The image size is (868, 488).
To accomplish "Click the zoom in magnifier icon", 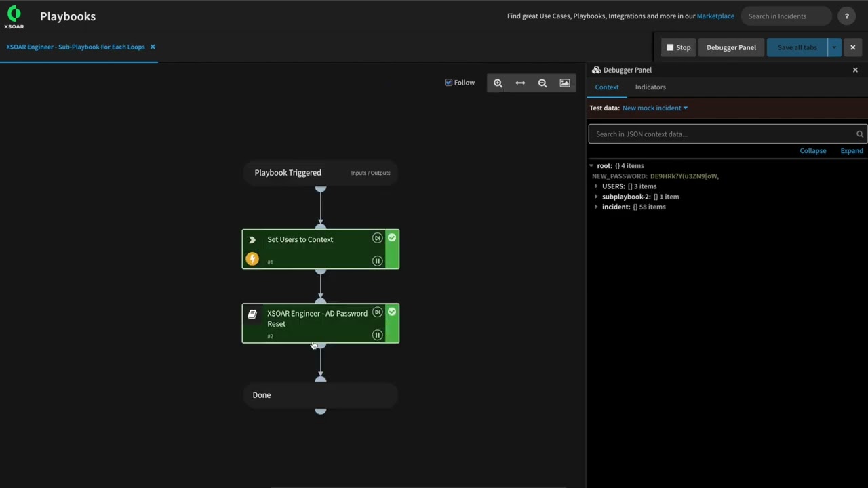I will click(498, 83).
